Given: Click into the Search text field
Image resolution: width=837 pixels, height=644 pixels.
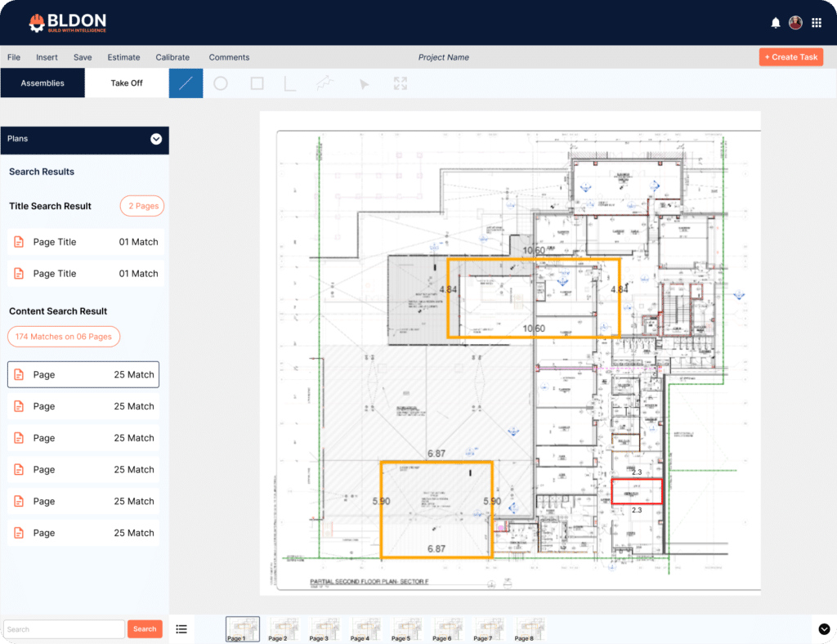Looking at the screenshot, I should point(64,629).
